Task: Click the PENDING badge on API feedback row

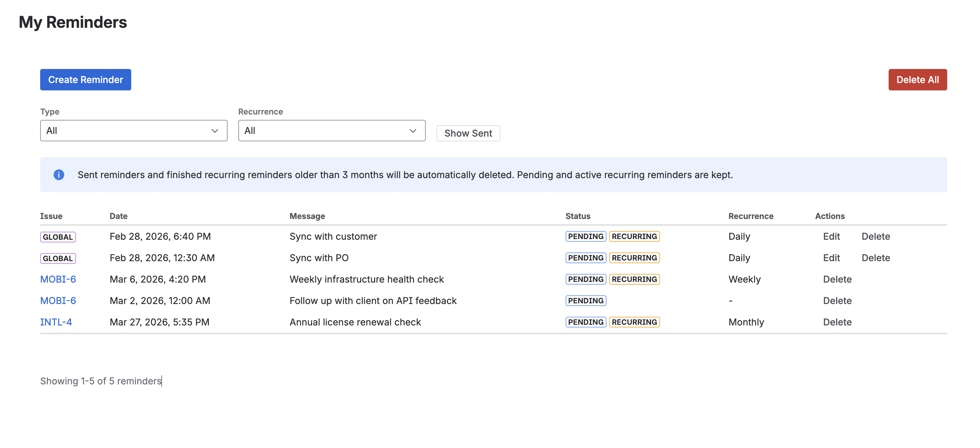Action: click(585, 301)
